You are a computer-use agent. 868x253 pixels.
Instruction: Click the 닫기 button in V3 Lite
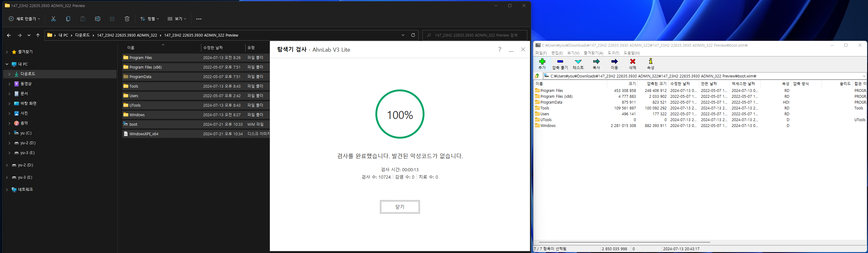(x=400, y=207)
